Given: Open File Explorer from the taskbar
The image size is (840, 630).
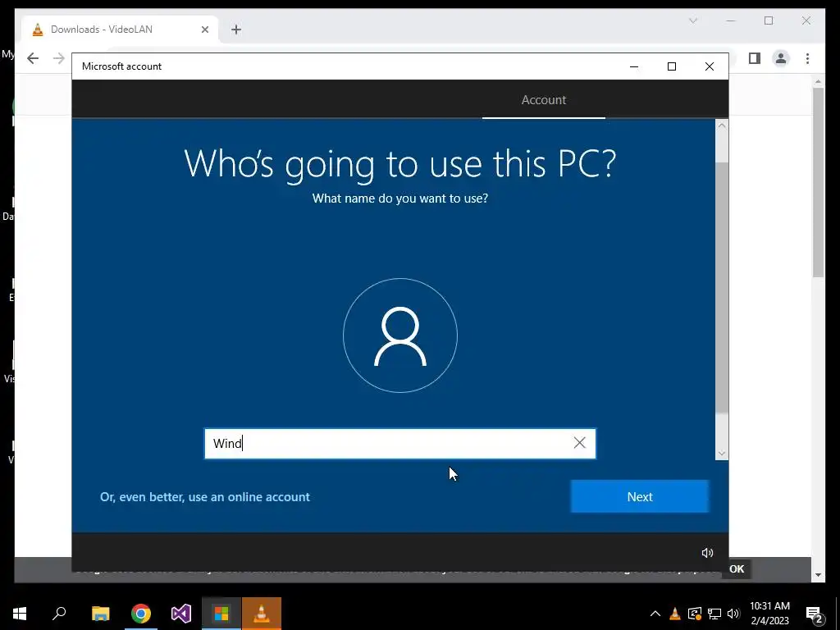Looking at the screenshot, I should pos(100,614).
